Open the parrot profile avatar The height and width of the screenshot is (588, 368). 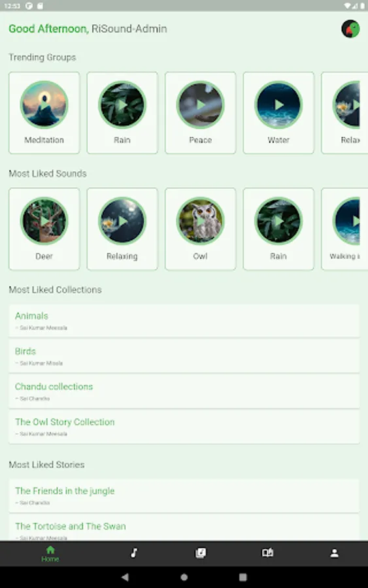point(350,29)
